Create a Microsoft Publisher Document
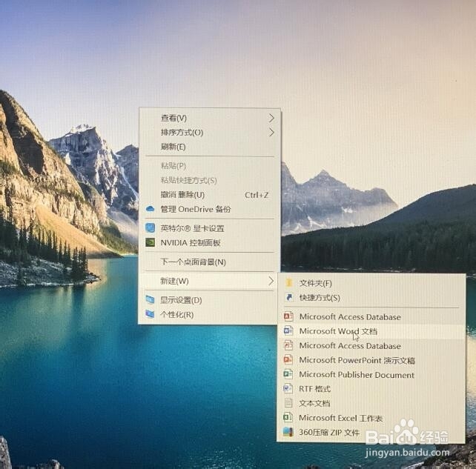476x469 pixels. tap(371, 375)
